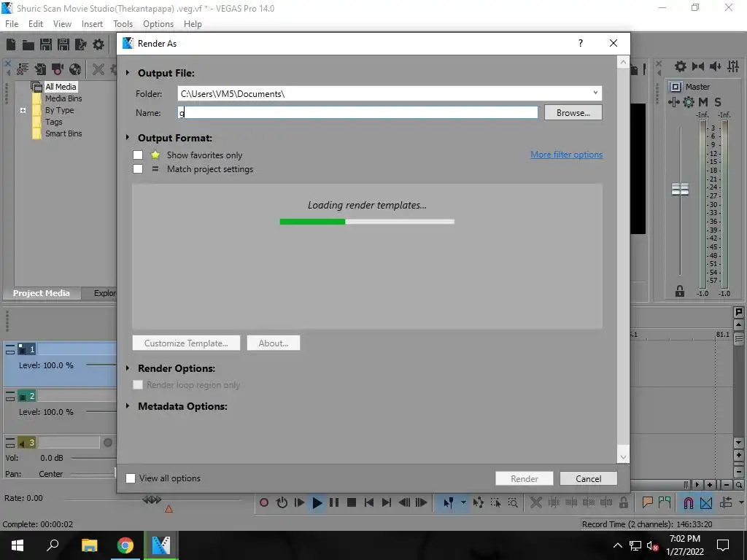This screenshot has width=747, height=560.
Task: Toggle Mute M on Master bus
Action: (x=703, y=102)
